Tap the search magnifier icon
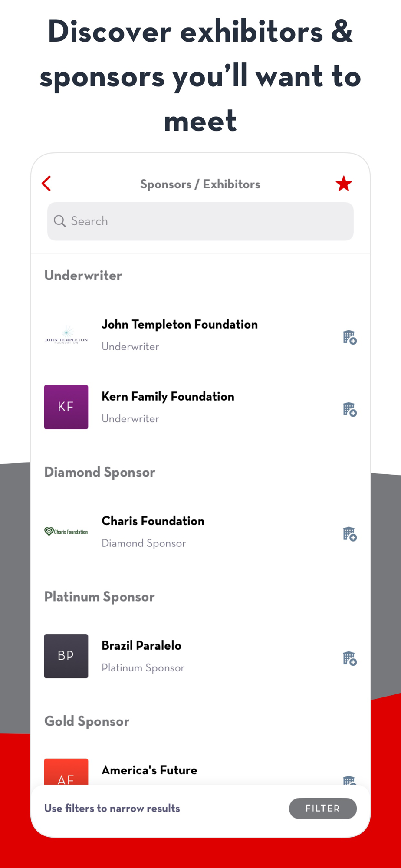401x868 pixels. (x=59, y=221)
